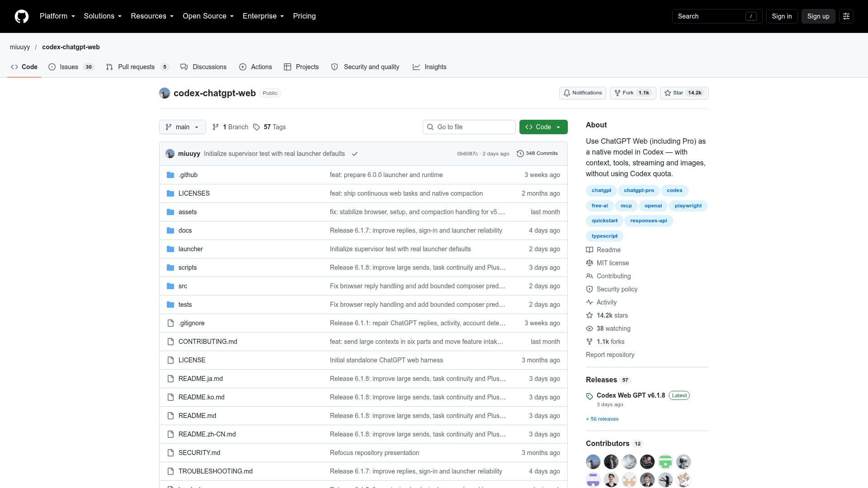Switch to the Issues tab

pyautogui.click(x=71, y=67)
